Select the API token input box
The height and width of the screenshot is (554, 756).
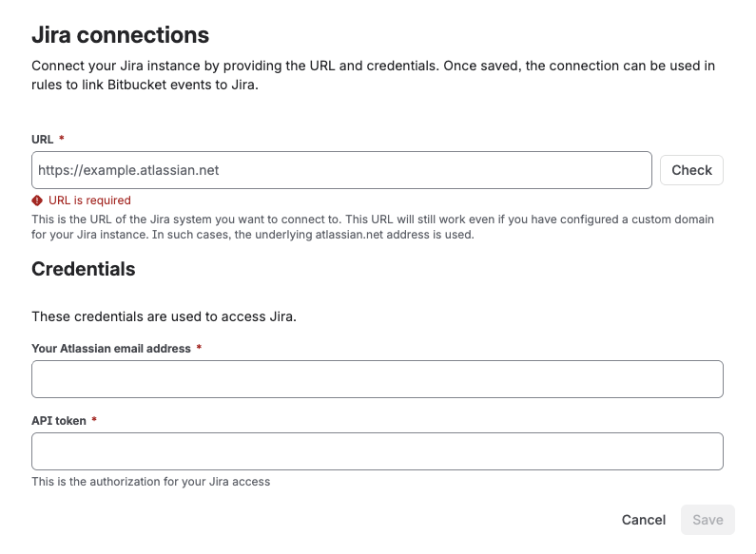click(378, 451)
